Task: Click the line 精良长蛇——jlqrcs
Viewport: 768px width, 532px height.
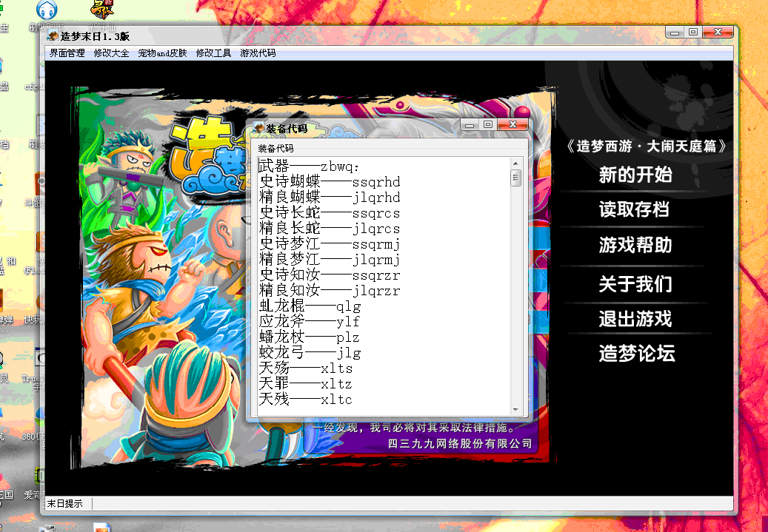Action: point(330,229)
